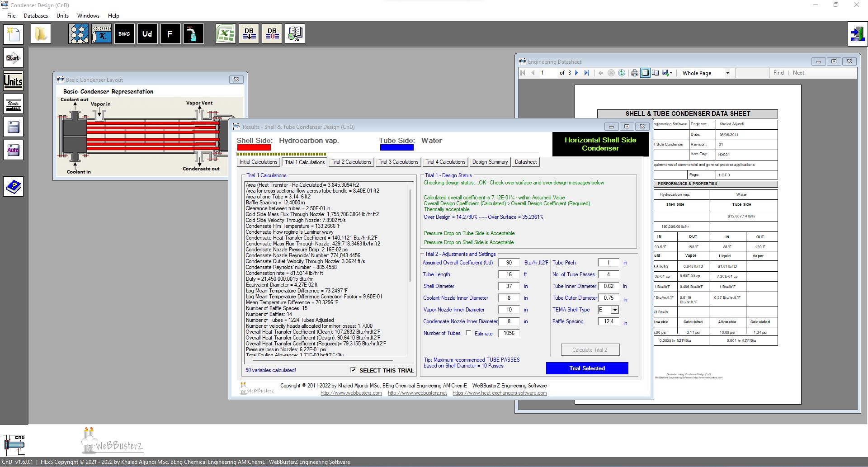Image resolution: width=868 pixels, height=467 pixels.
Task: Click the Excel export icon
Action: 226,34
